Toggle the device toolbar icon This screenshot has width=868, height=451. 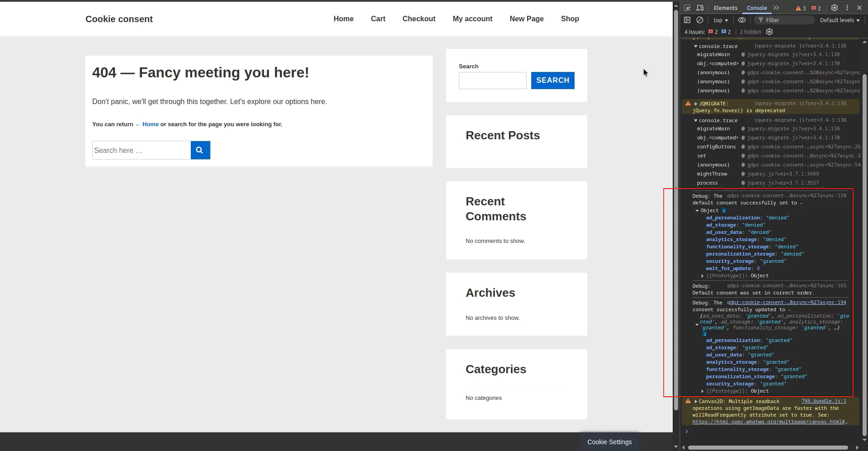700,8
